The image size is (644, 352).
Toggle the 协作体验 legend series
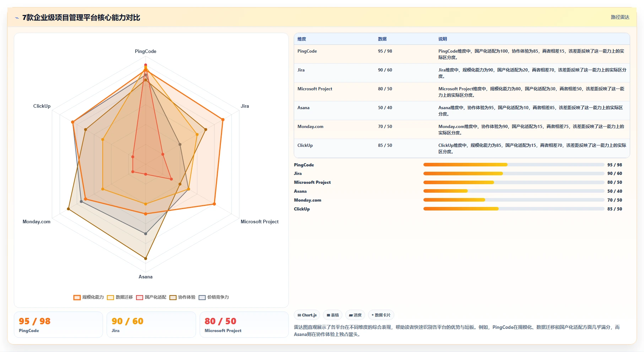coord(183,297)
